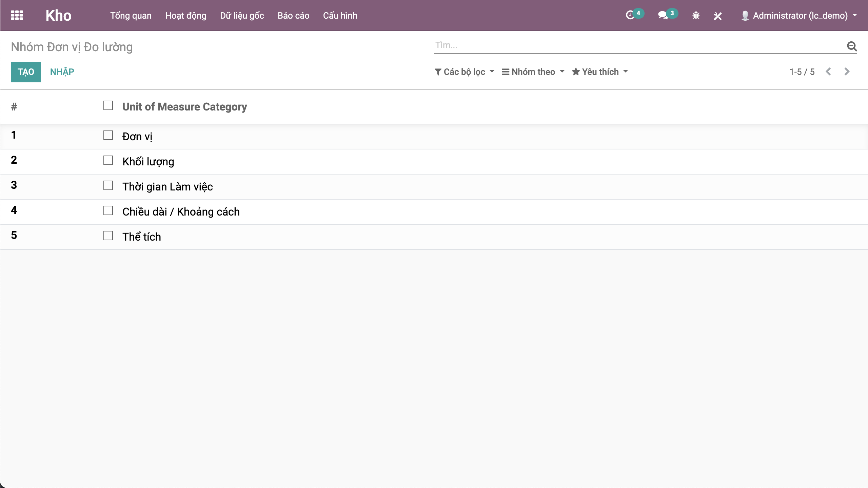Screen dimensions: 868x488
Task: Check the select-all header checkbox
Action: point(108,106)
